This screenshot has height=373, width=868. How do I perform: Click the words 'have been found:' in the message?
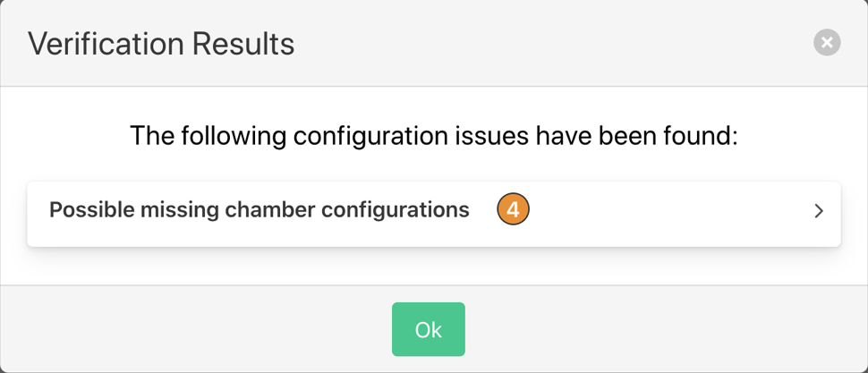point(635,136)
